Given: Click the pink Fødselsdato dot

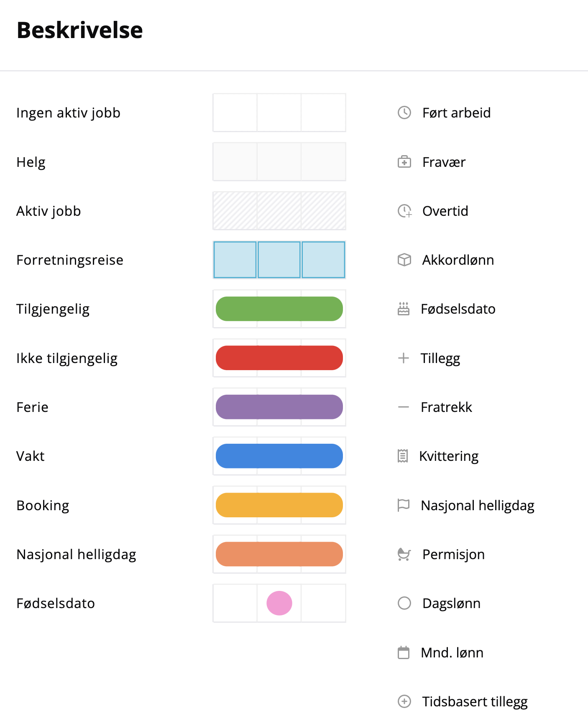Looking at the screenshot, I should [279, 603].
